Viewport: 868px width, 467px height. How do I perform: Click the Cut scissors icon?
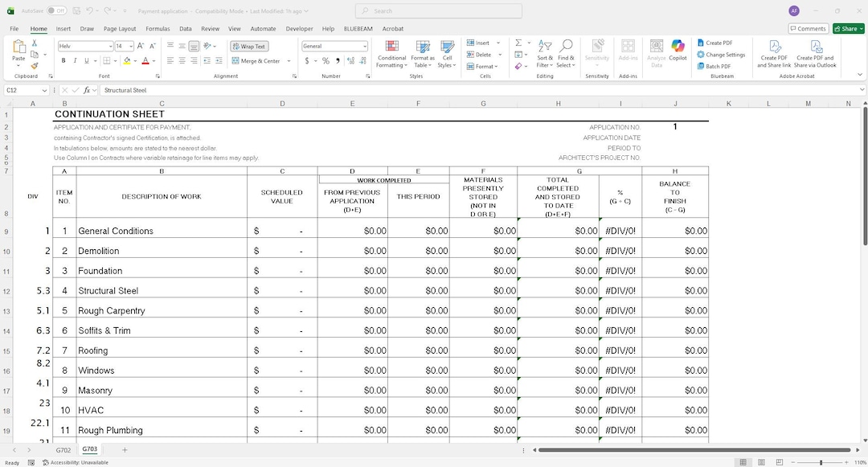click(x=35, y=43)
